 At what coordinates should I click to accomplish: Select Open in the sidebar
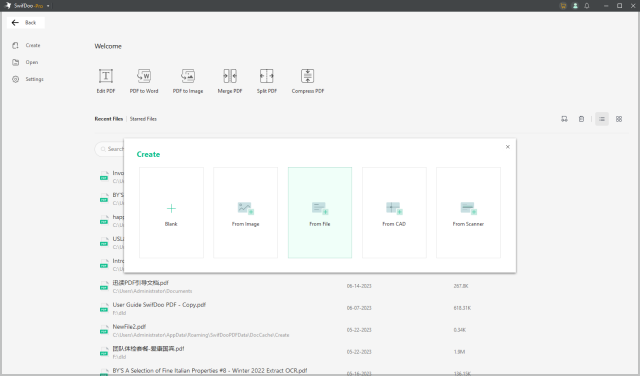click(x=25, y=62)
